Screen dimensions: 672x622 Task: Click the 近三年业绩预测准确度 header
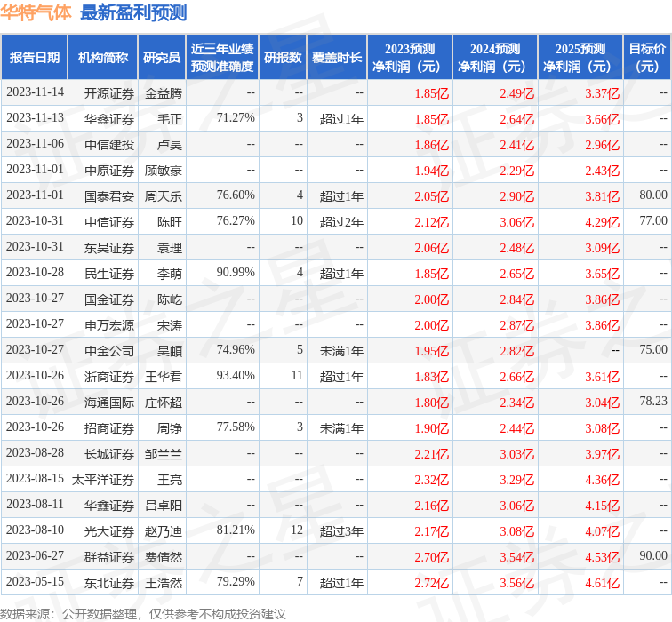coord(222,58)
